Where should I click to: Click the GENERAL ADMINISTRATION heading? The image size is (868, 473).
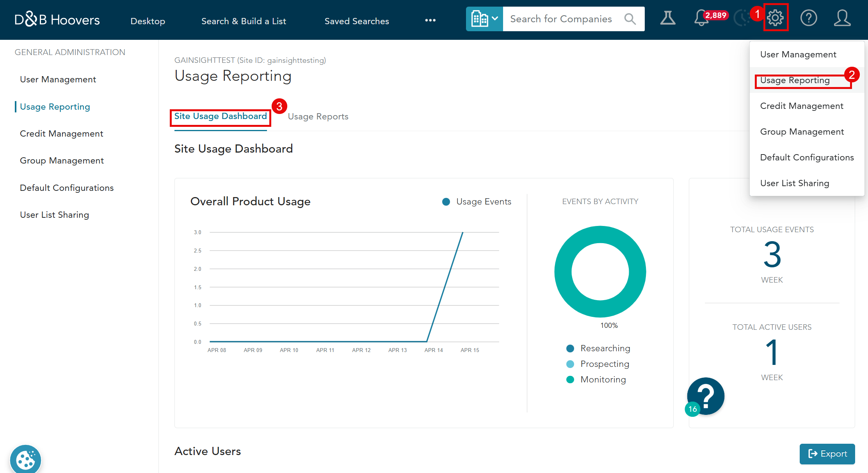click(x=70, y=52)
